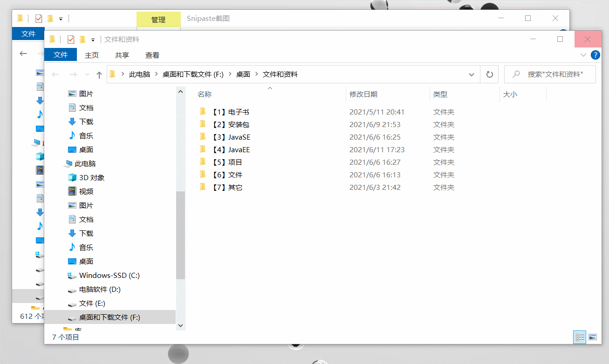
Task: Open the 文件 menu
Action: (61, 54)
